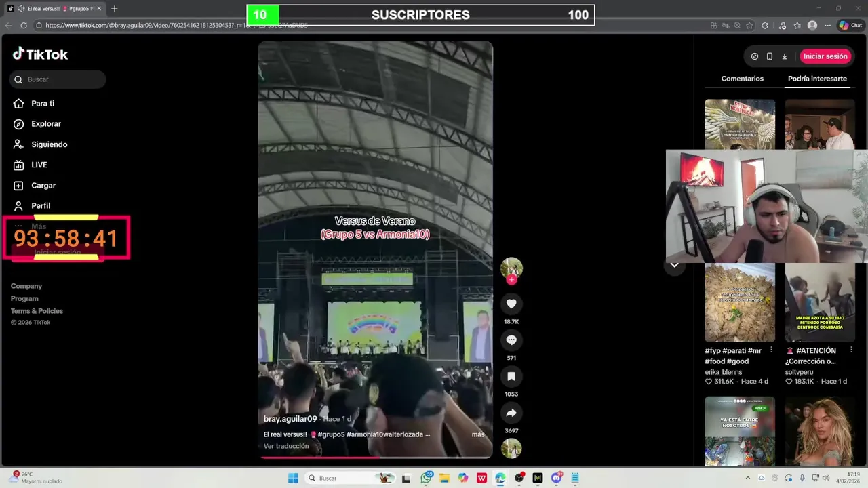The image size is (868, 488).
Task: Click phone app icon in top bar
Action: tap(770, 56)
